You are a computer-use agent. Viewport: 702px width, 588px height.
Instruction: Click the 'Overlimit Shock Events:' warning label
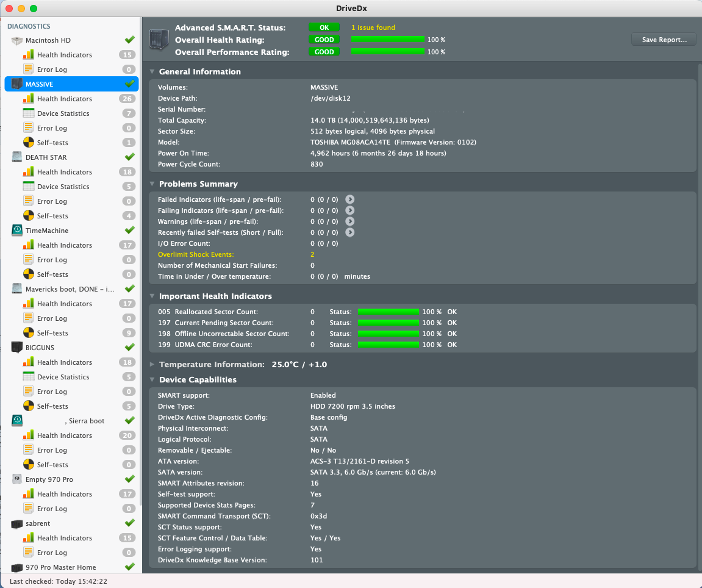[x=196, y=254]
